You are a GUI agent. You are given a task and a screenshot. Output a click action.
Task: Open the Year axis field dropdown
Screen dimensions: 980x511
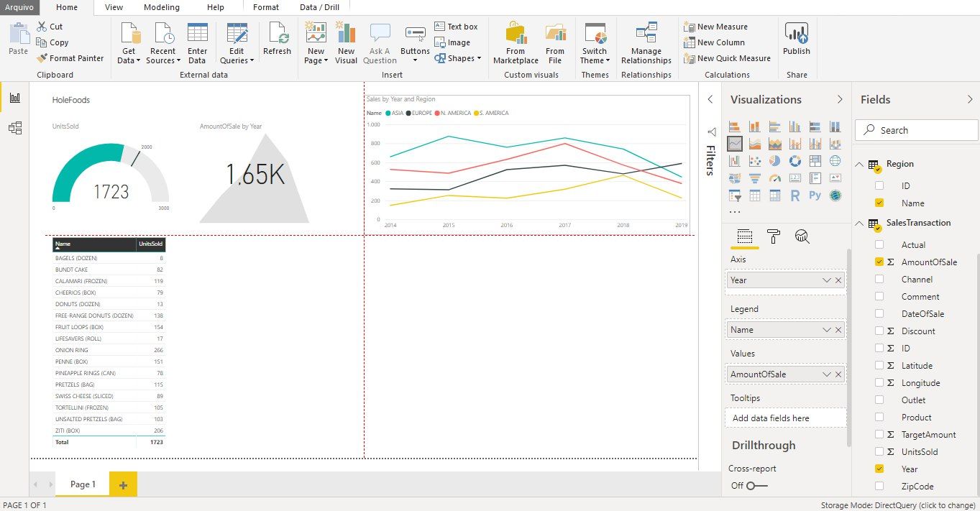coord(826,280)
